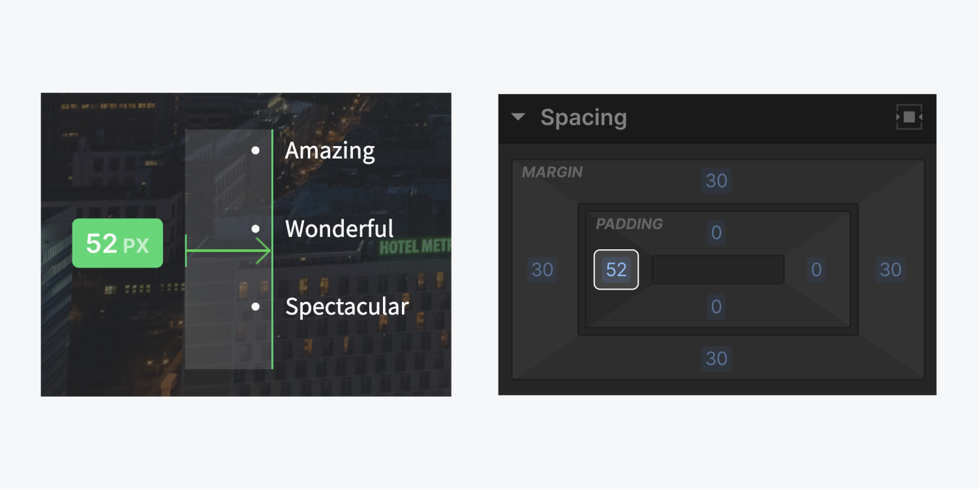Select the left margin value of 30
Screen dimensions: 980x490
click(x=542, y=270)
